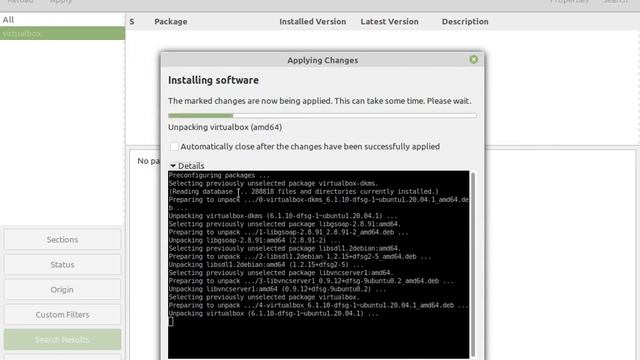The width and height of the screenshot is (640, 360).
Task: Select the All entry in the sidebar list
Action: coord(62,20)
